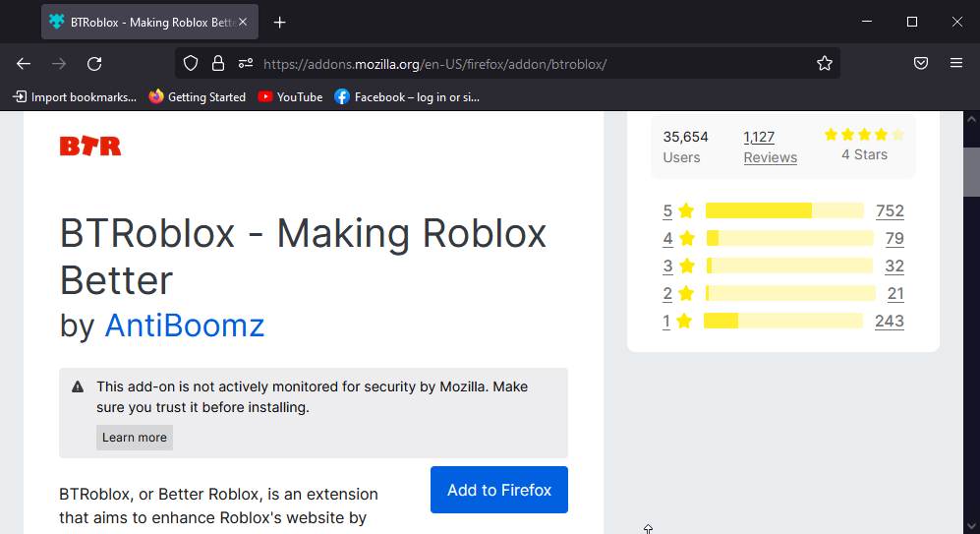Maximize the Firefox window
This screenshot has width=980, height=534.
tap(912, 22)
